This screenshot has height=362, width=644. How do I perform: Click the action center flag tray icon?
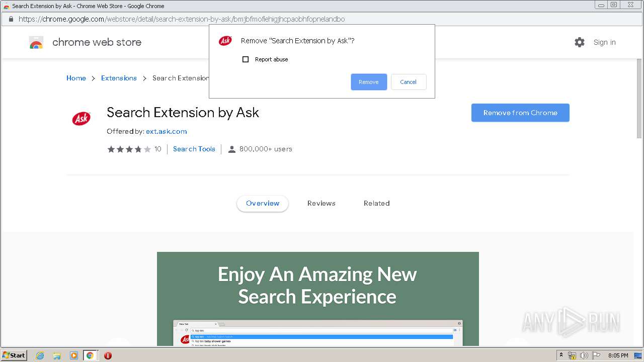(596, 355)
